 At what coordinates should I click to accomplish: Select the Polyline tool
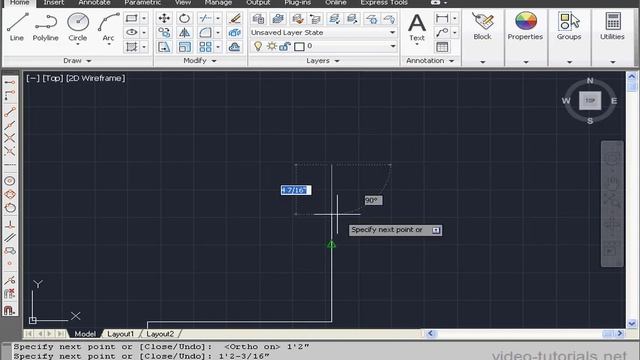click(45, 27)
